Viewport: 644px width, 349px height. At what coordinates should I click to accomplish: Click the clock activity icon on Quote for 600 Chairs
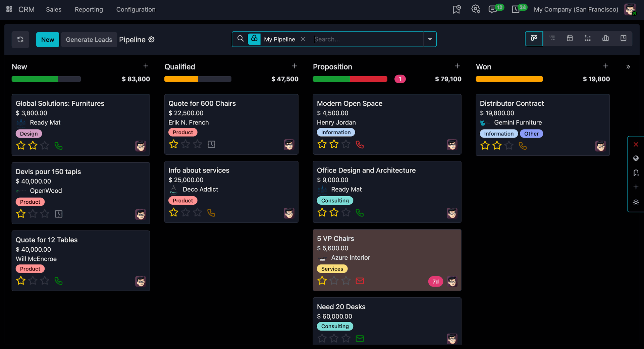[x=211, y=144]
